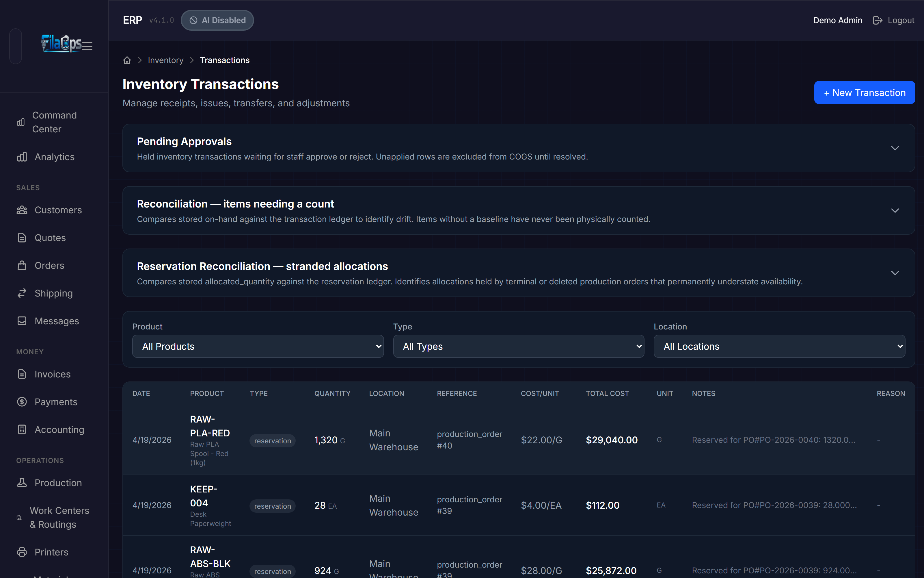Open the All Types dropdown

coord(519,346)
